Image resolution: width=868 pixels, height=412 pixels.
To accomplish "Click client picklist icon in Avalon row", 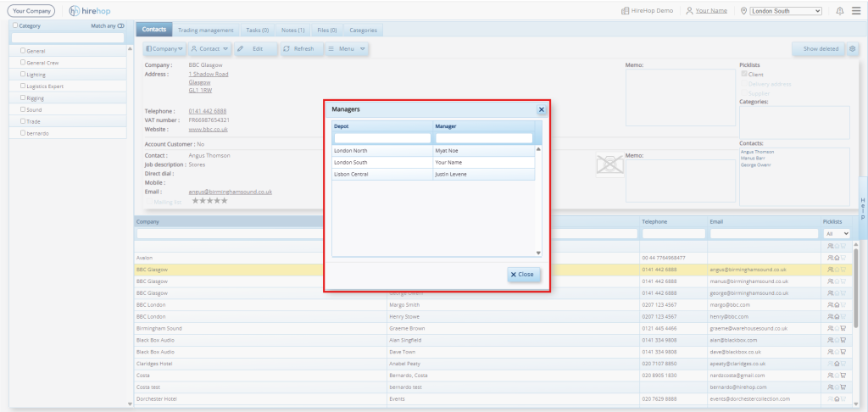I will tap(830, 258).
